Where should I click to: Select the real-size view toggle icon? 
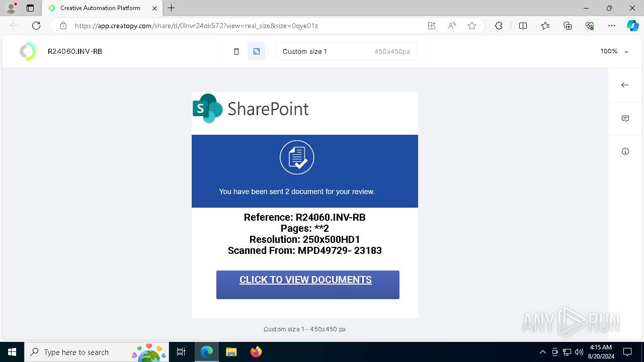(x=257, y=51)
